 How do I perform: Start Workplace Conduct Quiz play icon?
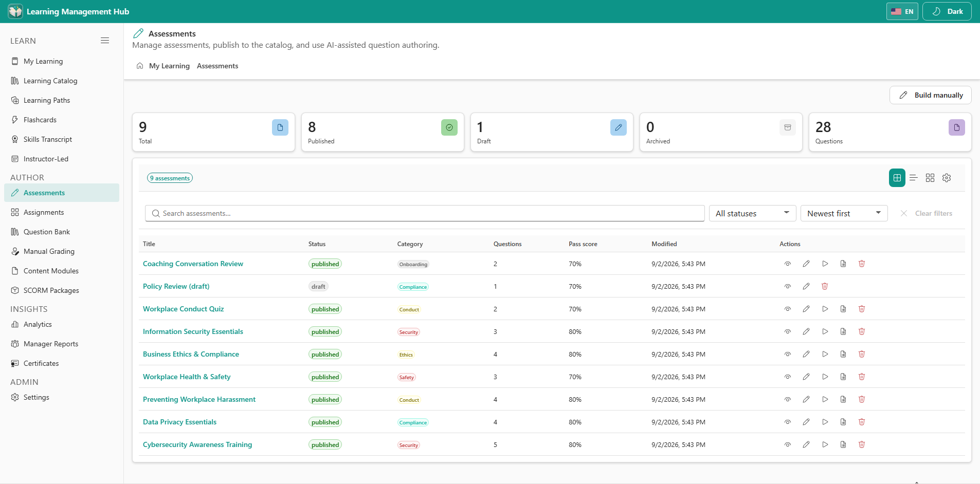(825, 309)
